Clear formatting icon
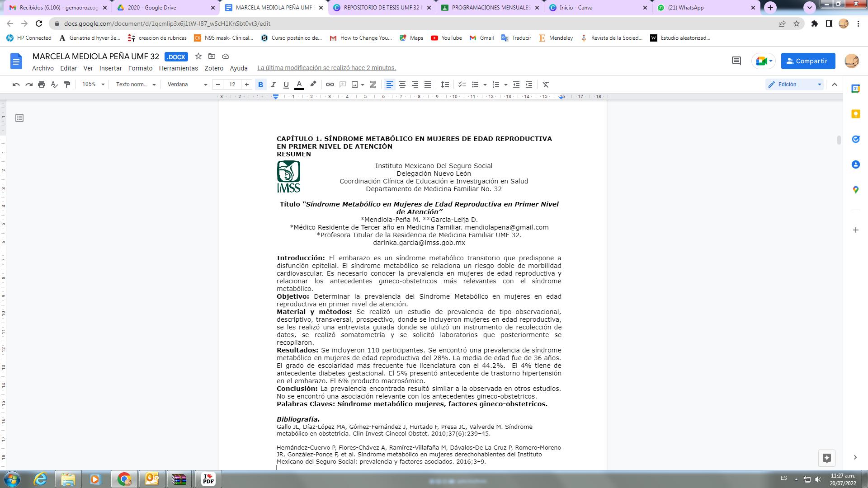Screen dimensions: 868x488 [546, 84]
